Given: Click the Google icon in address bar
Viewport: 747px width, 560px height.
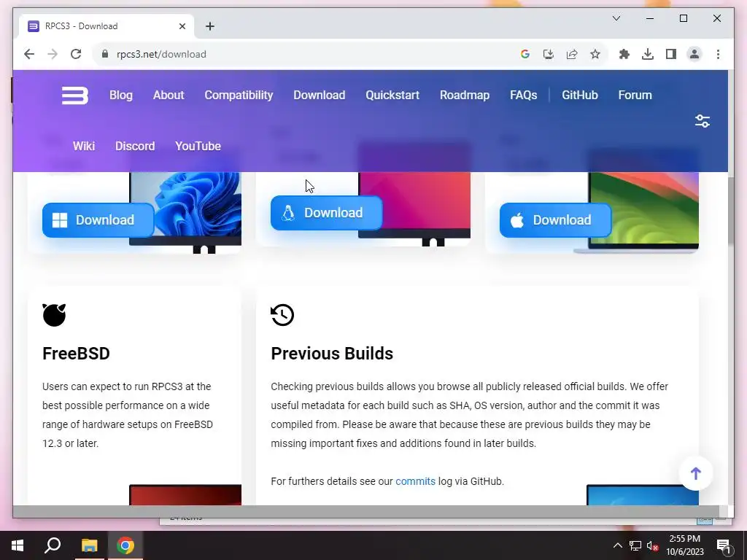Looking at the screenshot, I should pos(525,54).
